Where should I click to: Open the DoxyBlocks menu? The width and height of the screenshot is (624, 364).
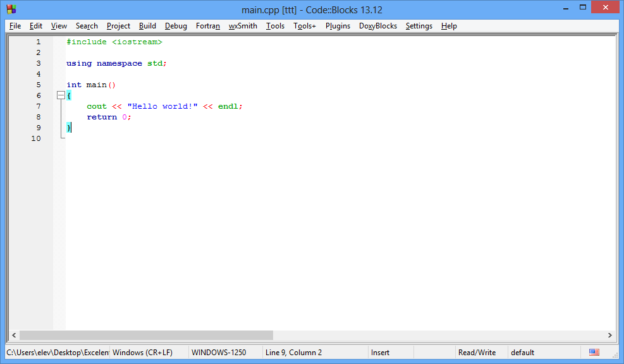[x=378, y=26]
